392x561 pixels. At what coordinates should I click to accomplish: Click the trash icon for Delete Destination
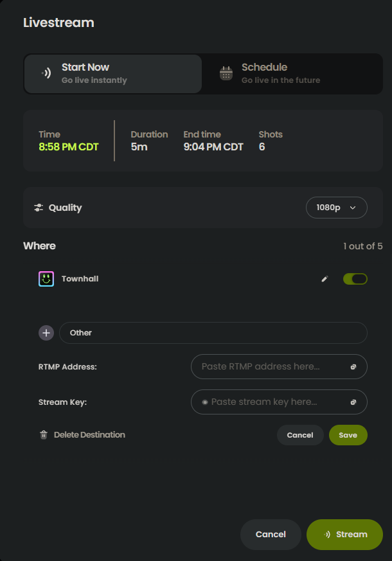[x=44, y=434]
